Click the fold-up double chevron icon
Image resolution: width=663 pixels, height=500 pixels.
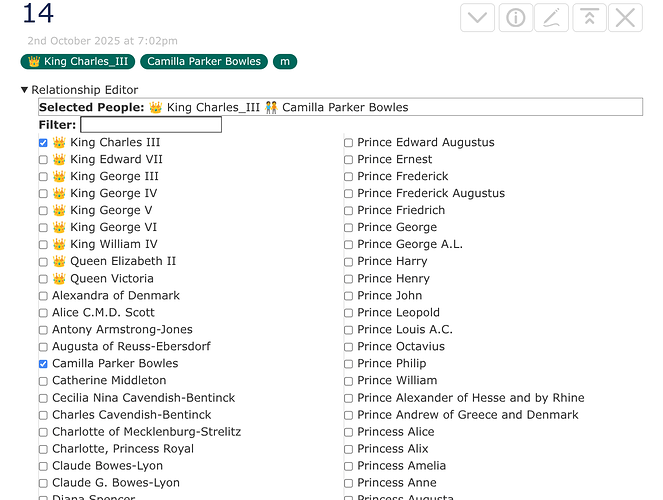[589, 17]
